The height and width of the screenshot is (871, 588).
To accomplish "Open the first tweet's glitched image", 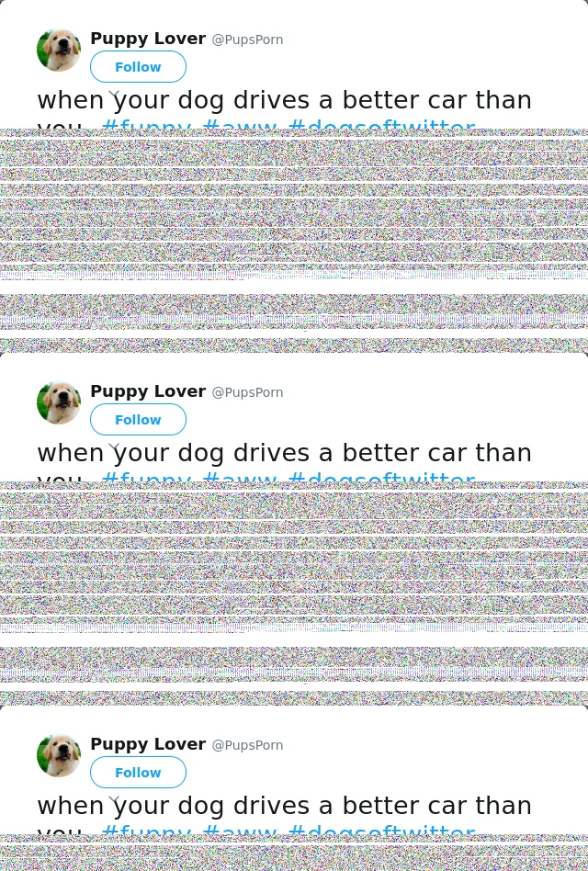I will 294,241.
